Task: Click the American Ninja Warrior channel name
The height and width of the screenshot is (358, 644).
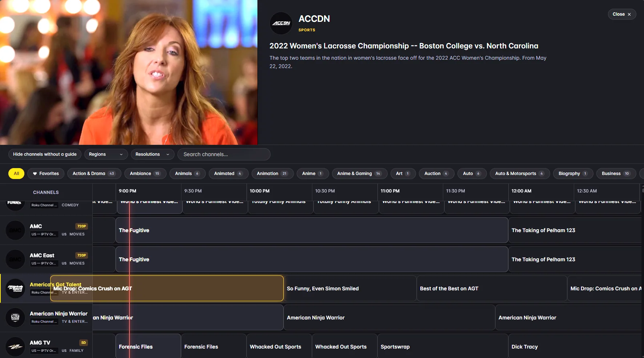Action: pos(59,314)
